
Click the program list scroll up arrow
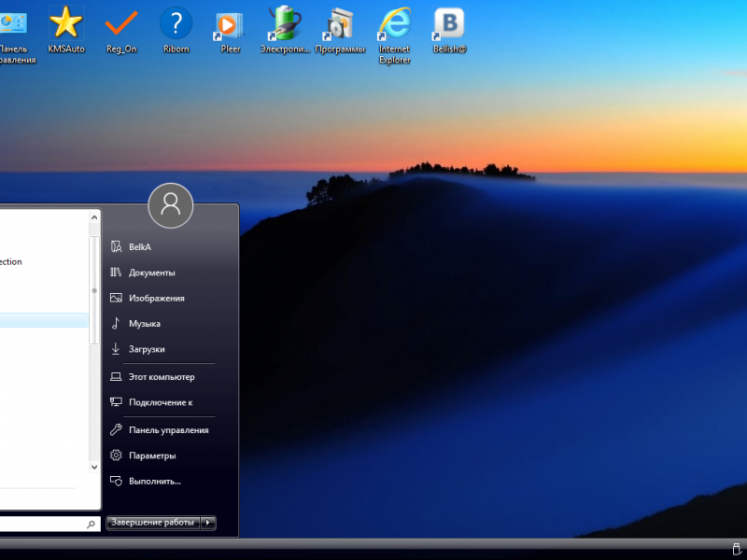94,217
